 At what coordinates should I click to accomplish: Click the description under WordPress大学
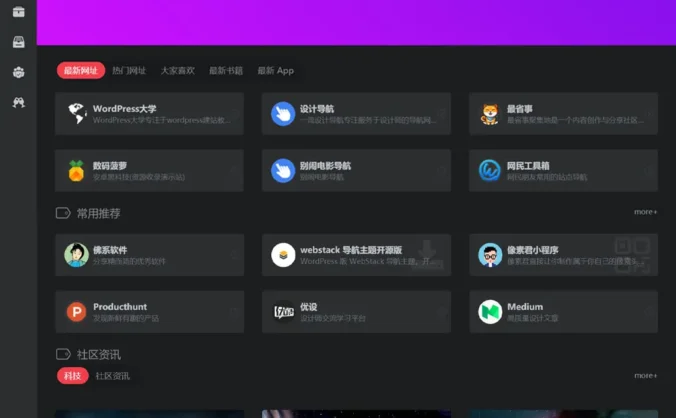162,120
